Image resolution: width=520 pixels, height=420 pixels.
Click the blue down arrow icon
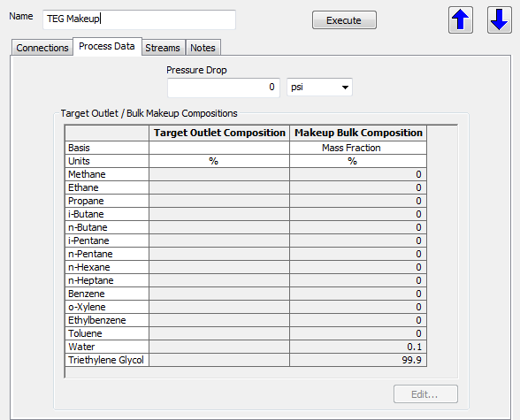pos(499,19)
